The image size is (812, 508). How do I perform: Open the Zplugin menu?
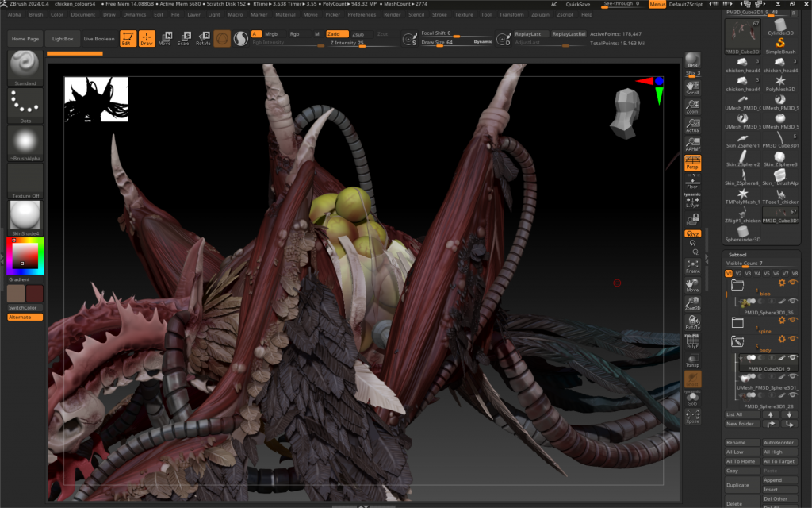pos(542,14)
